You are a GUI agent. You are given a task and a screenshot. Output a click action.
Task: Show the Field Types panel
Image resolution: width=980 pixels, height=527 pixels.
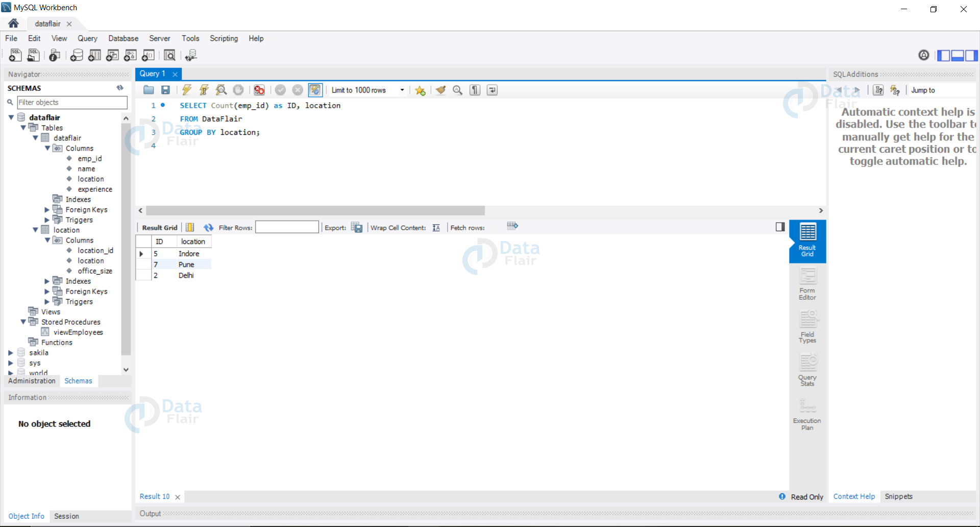[x=807, y=327]
